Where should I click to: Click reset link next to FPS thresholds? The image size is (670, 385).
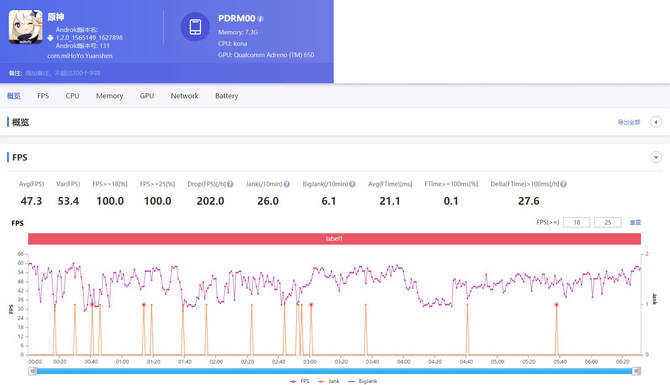(635, 222)
